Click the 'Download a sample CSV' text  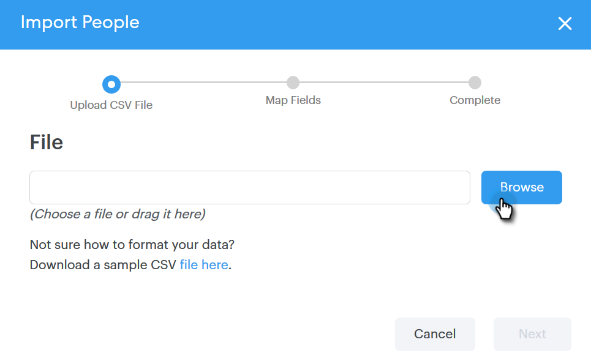tap(103, 265)
